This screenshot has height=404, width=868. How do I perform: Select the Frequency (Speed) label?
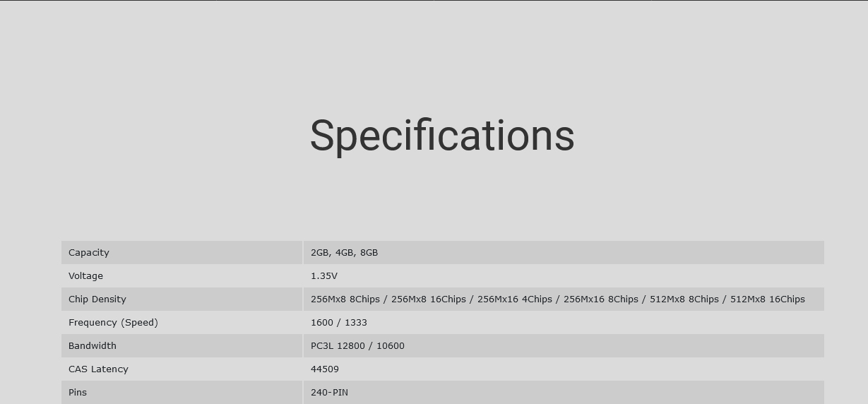point(113,322)
